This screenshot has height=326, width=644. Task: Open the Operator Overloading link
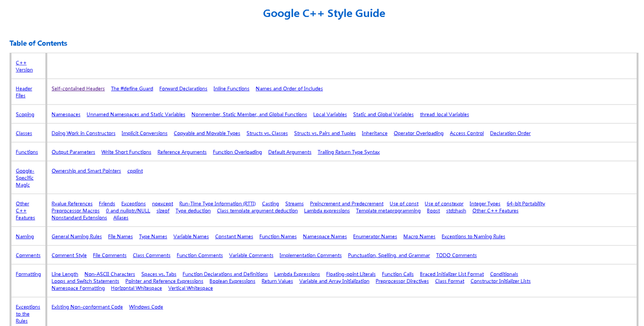tap(419, 133)
